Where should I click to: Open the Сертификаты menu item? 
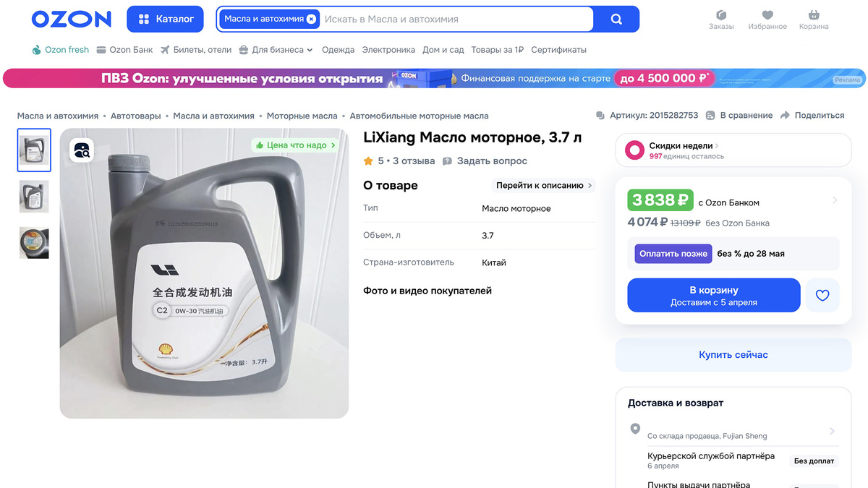click(558, 50)
